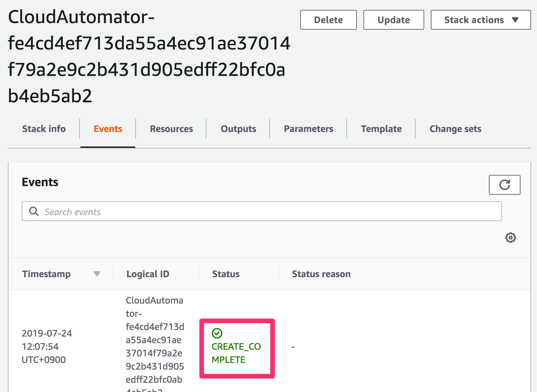Click the Logical ID column header
This screenshot has width=537, height=392.
[x=148, y=274]
